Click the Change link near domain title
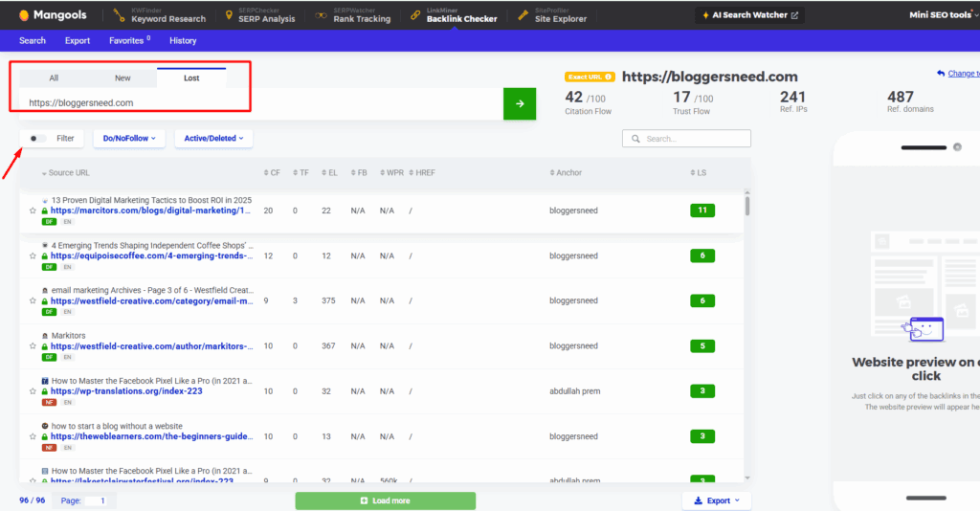Image resolution: width=980 pixels, height=511 pixels. pos(958,74)
